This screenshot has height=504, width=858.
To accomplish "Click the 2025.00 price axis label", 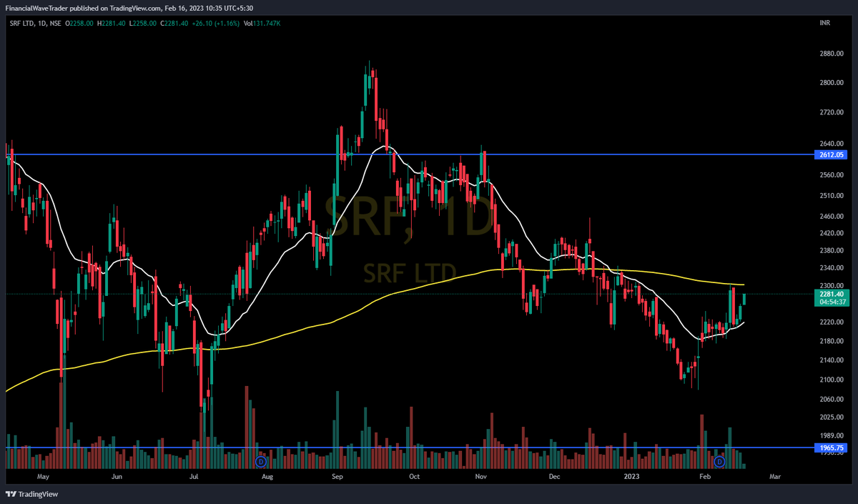I will coord(832,417).
